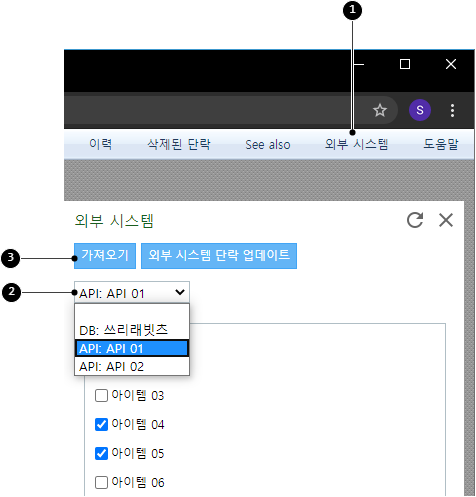The height and width of the screenshot is (497, 476).
Task: Select the blank dropdown option
Action: click(x=132, y=313)
